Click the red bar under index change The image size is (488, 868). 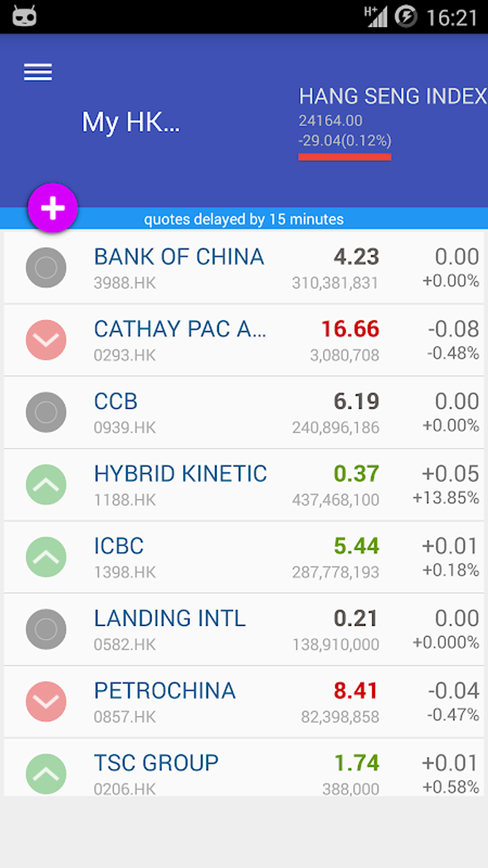344,157
